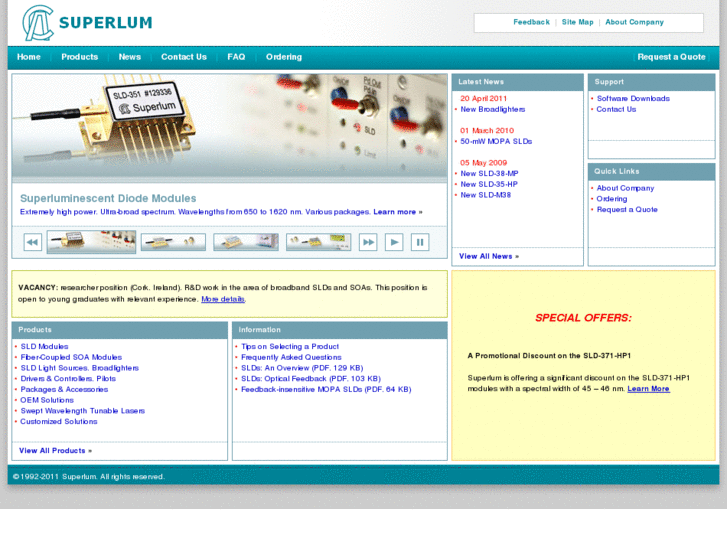Select fourth slideshow thumbnail

click(x=319, y=242)
